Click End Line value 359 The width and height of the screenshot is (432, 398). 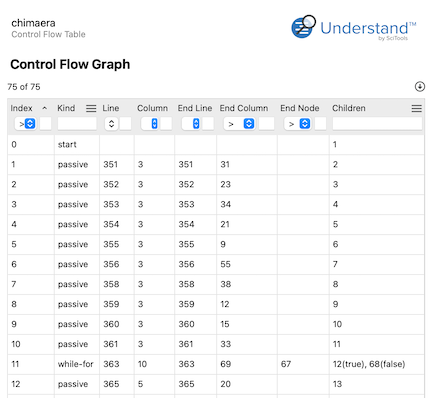pyautogui.click(x=186, y=304)
